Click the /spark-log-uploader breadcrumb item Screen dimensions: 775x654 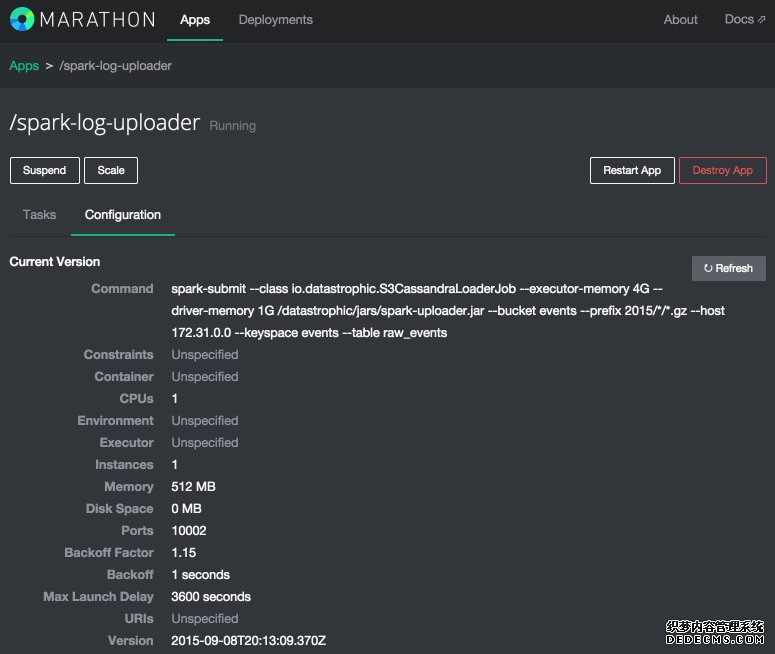click(115, 66)
